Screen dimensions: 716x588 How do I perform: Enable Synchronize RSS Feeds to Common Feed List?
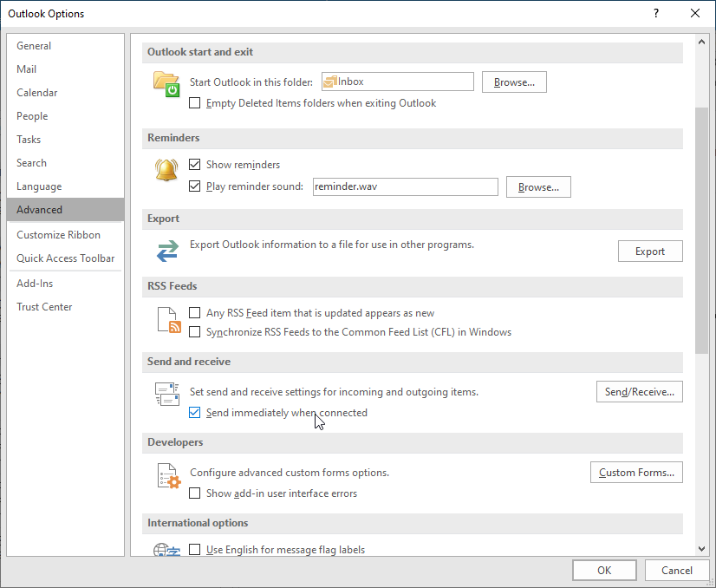(x=194, y=331)
